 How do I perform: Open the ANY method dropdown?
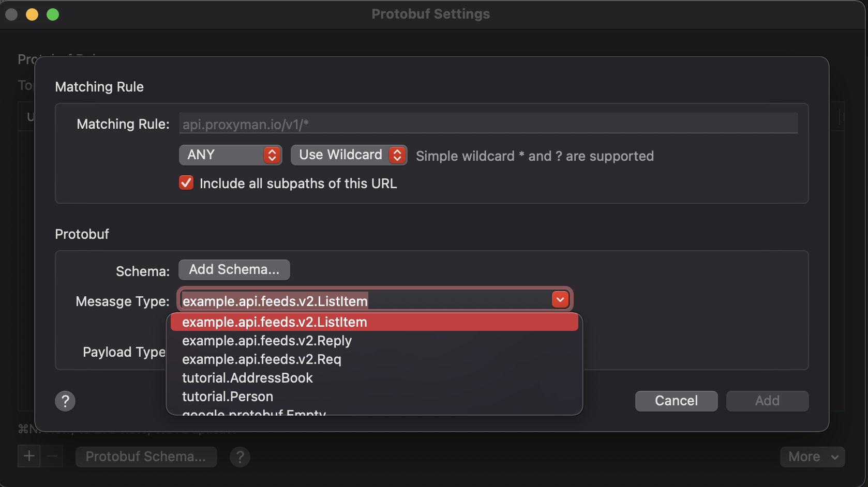point(230,155)
